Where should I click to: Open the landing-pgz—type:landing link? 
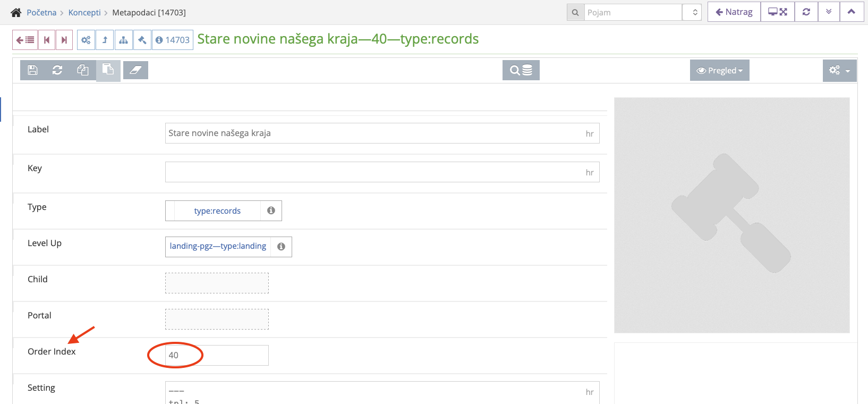pos(218,246)
